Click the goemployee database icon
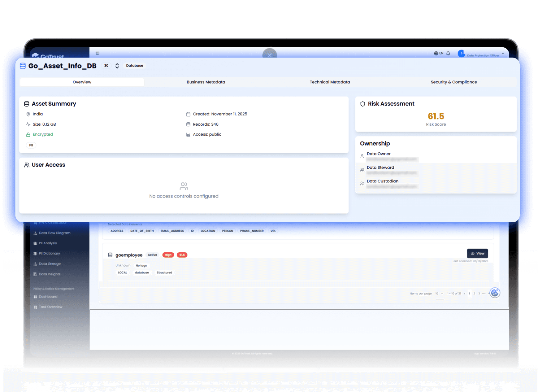Screen dimensions: 538x392 [110, 255]
